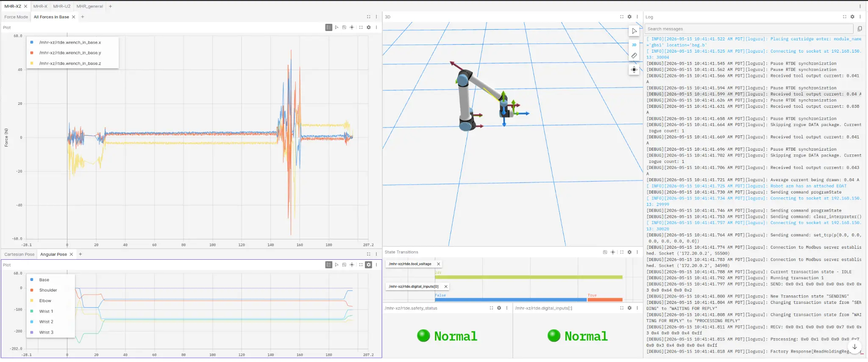Fullscreen the State Transitions panel
This screenshot has width=868, height=362.
point(622,252)
